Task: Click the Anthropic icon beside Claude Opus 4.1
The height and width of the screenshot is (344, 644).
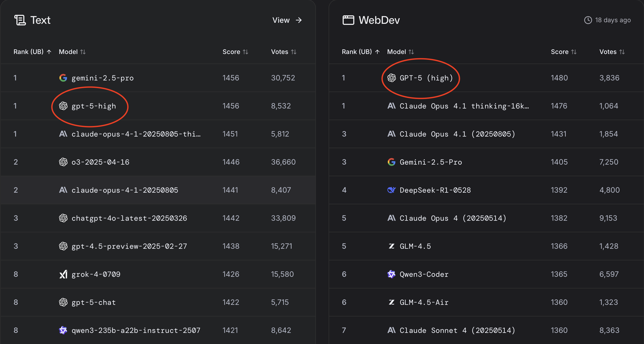Action: click(392, 134)
